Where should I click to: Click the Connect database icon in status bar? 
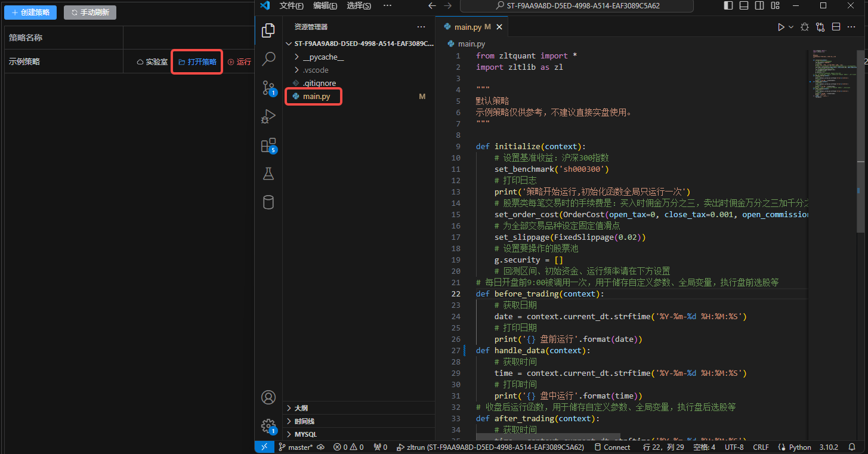pyautogui.click(x=612, y=447)
